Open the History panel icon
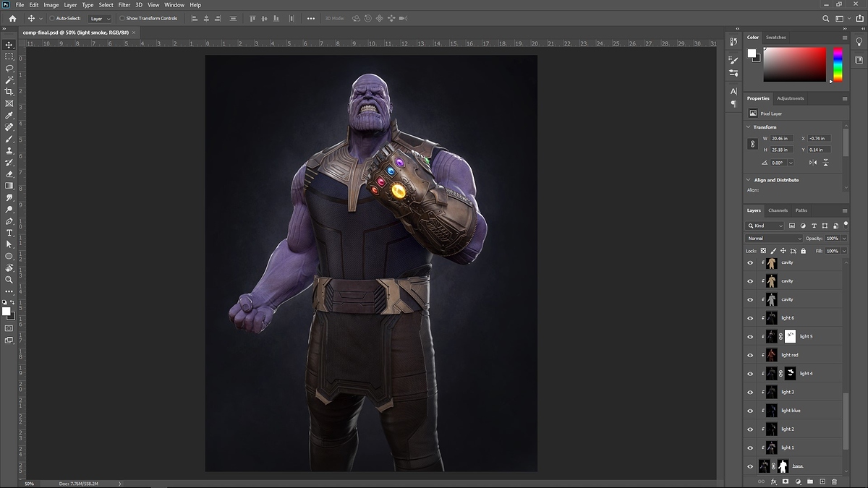Viewport: 868px width, 488px height. click(x=733, y=40)
